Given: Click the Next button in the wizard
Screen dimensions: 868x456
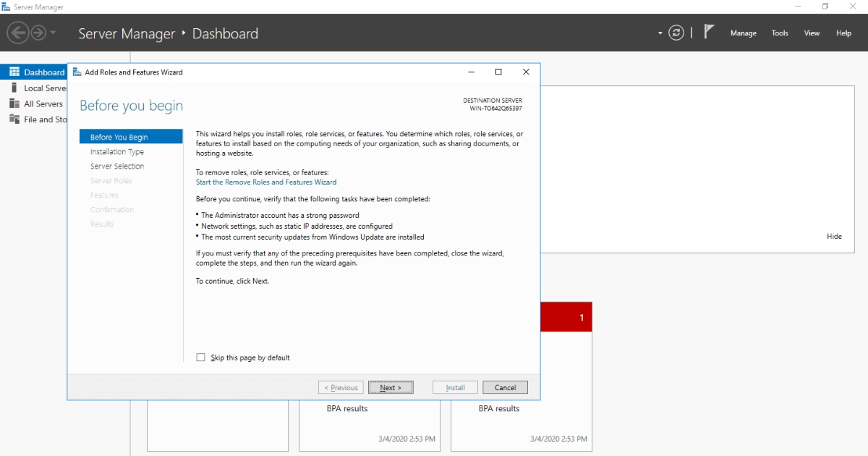Looking at the screenshot, I should click(x=391, y=387).
